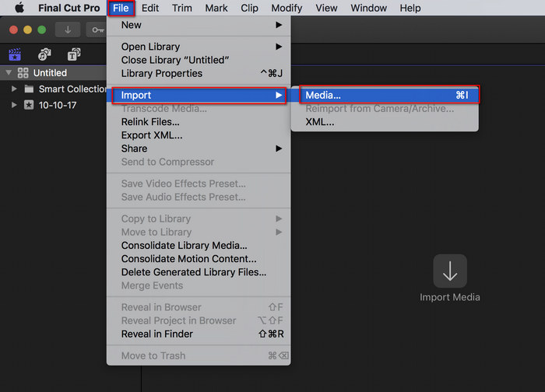Select Relink Files...

coord(199,122)
